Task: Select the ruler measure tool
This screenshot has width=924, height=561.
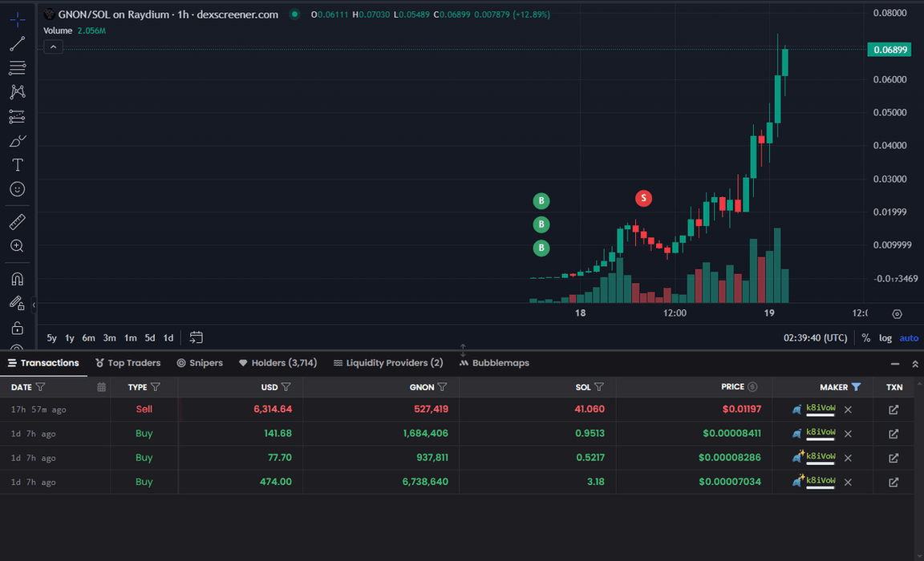Action: coord(17,222)
